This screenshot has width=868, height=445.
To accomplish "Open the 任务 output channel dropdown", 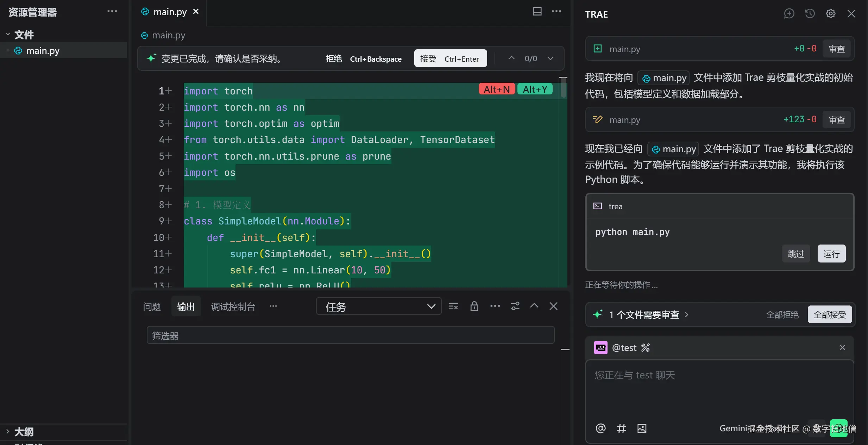I will point(378,307).
